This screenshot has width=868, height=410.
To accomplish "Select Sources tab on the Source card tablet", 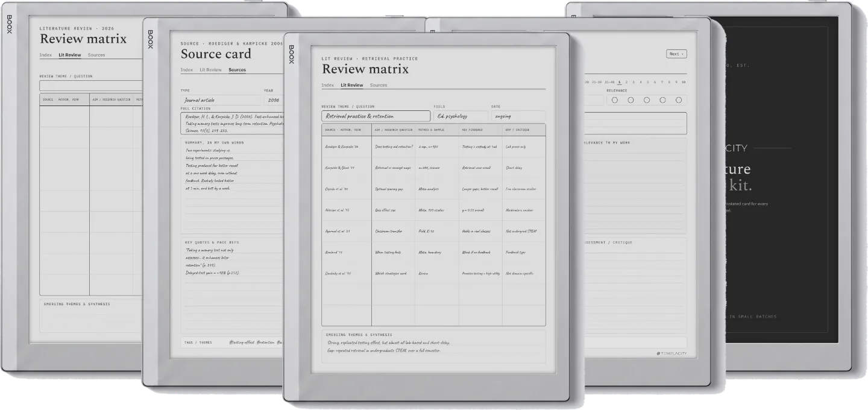I will 237,70.
